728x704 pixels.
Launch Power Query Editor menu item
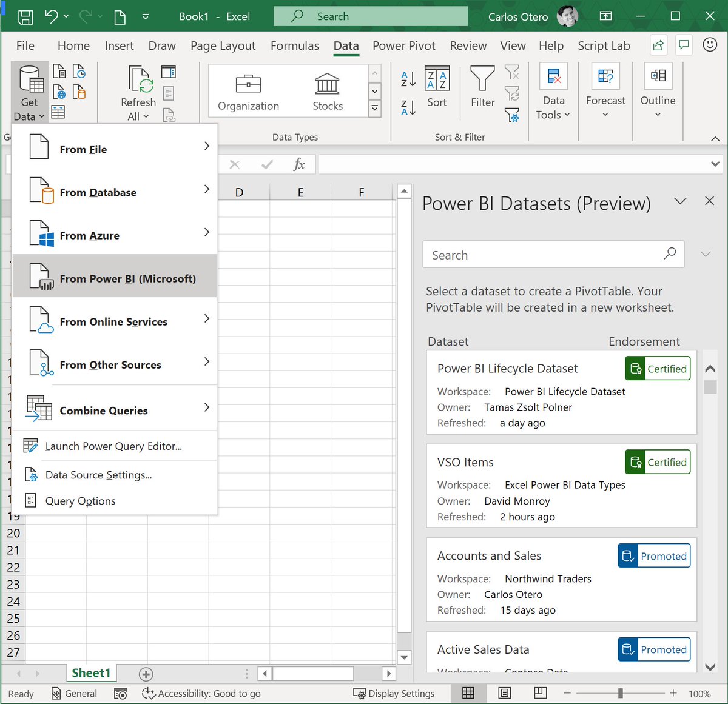[115, 446]
